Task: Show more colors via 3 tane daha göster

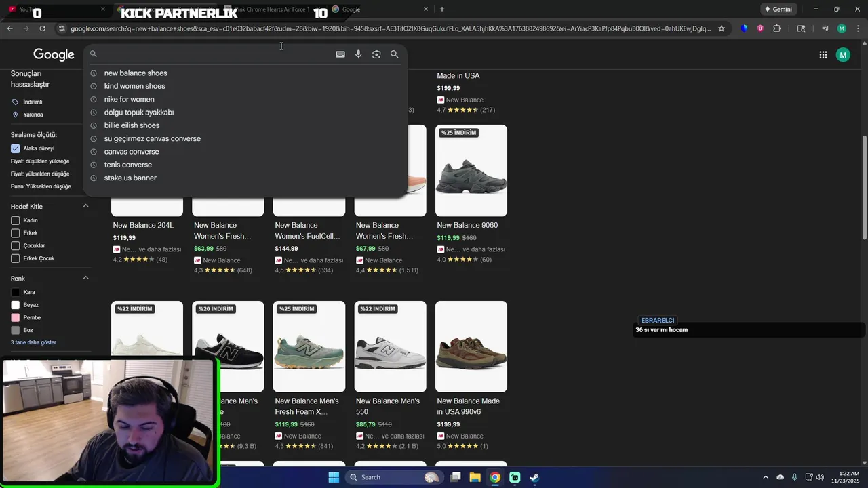Action: coord(33,342)
